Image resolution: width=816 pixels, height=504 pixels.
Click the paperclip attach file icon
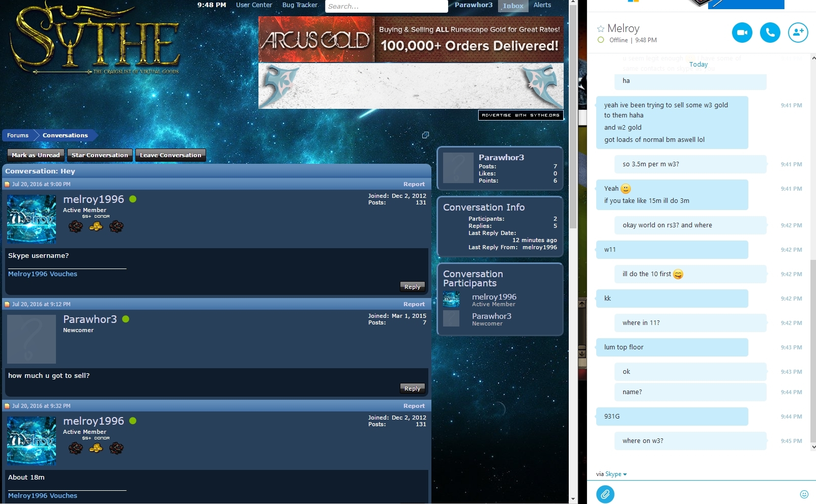(605, 494)
